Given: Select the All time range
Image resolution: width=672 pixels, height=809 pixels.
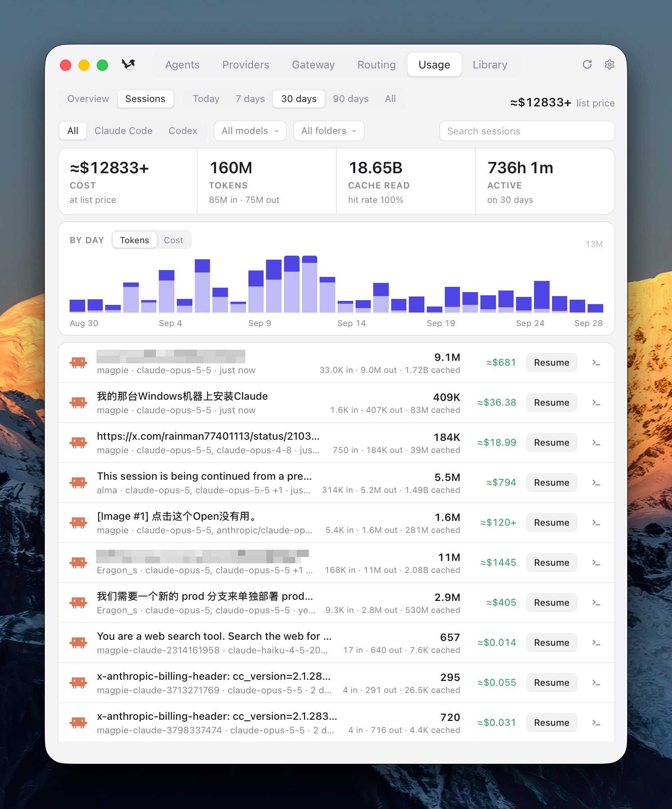Looking at the screenshot, I should pyautogui.click(x=390, y=99).
